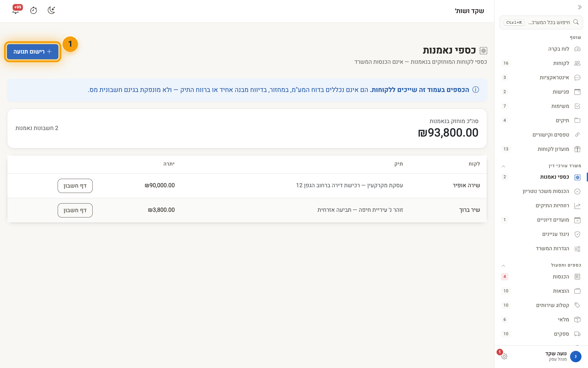Open הוצאות menu item
This screenshot has width=588, height=368.
tap(541, 291)
